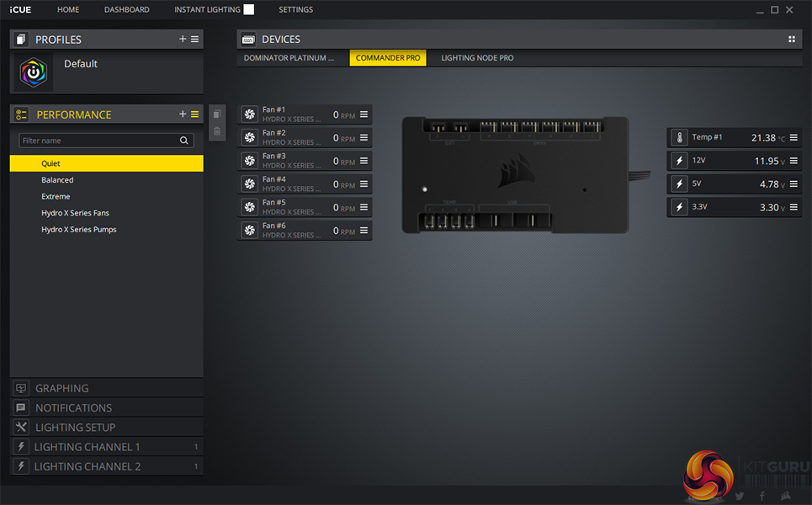This screenshot has height=505, width=812.
Task: Expand the Graphing section
Action: pos(107,388)
